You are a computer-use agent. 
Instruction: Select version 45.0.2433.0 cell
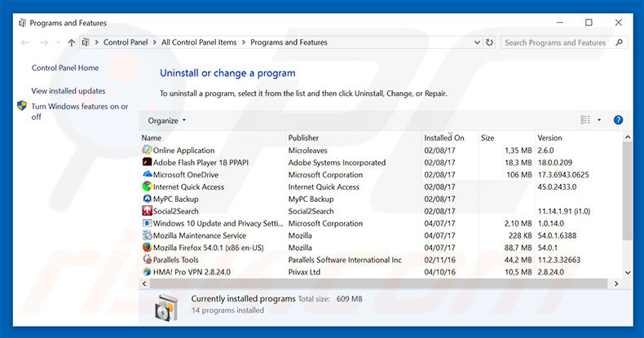coord(557,187)
